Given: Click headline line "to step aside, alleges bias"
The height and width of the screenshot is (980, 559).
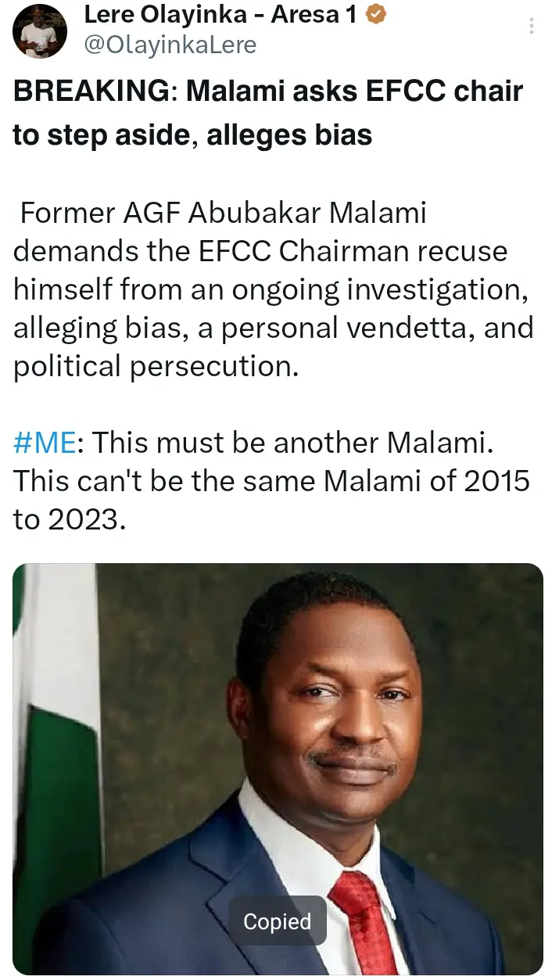Looking at the screenshot, I should click(x=192, y=135).
